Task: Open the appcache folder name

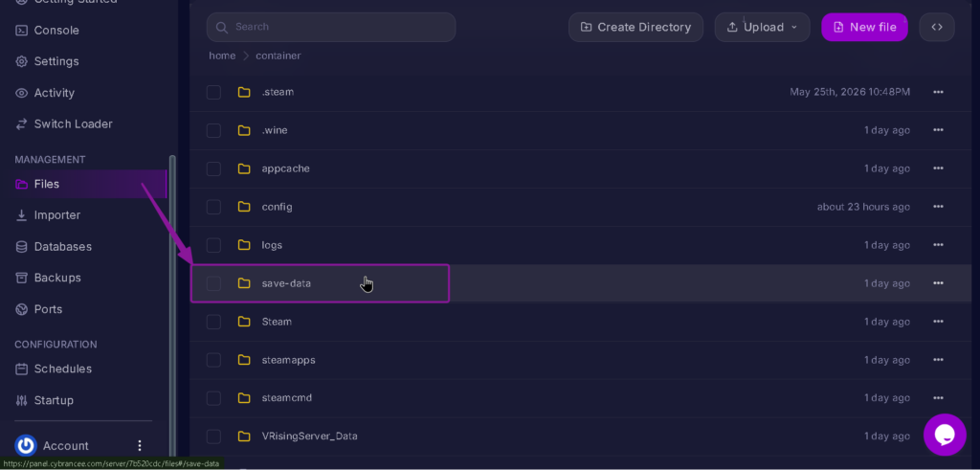Action: [x=285, y=168]
